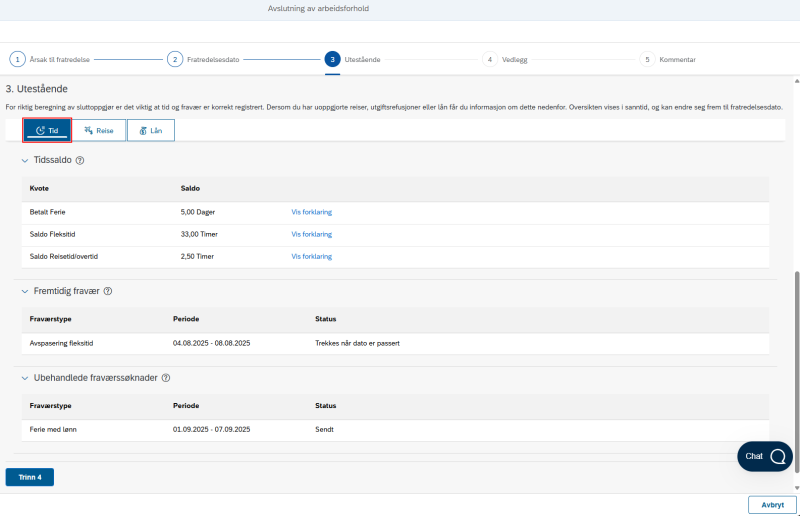Image resolution: width=800 pixels, height=516 pixels.
Task: Collapse the Ubehandlede fraværssøknader section
Action: click(x=24, y=378)
